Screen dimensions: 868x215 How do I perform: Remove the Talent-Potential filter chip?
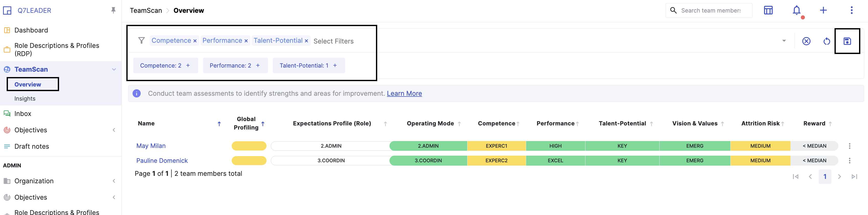click(306, 41)
